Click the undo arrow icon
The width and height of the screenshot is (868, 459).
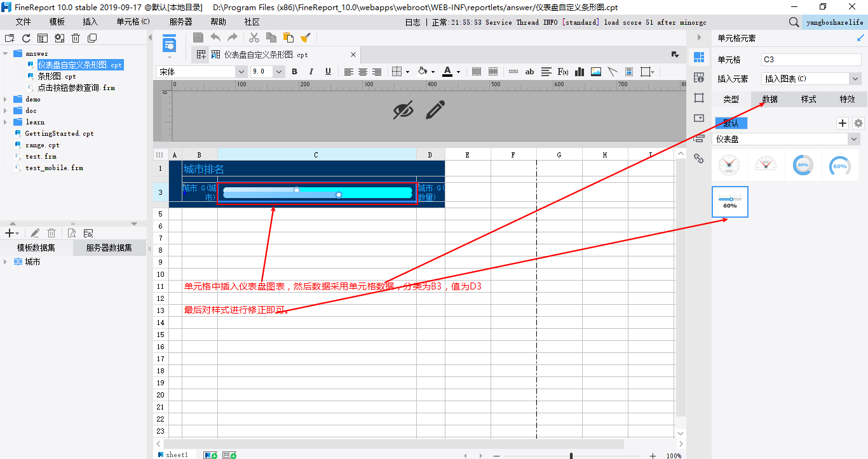(x=216, y=37)
